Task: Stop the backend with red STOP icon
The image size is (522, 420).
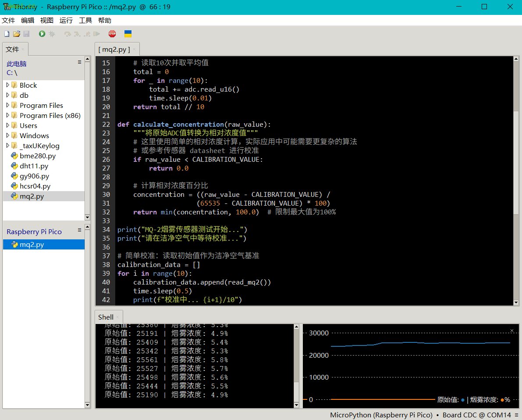Action: pyautogui.click(x=112, y=34)
